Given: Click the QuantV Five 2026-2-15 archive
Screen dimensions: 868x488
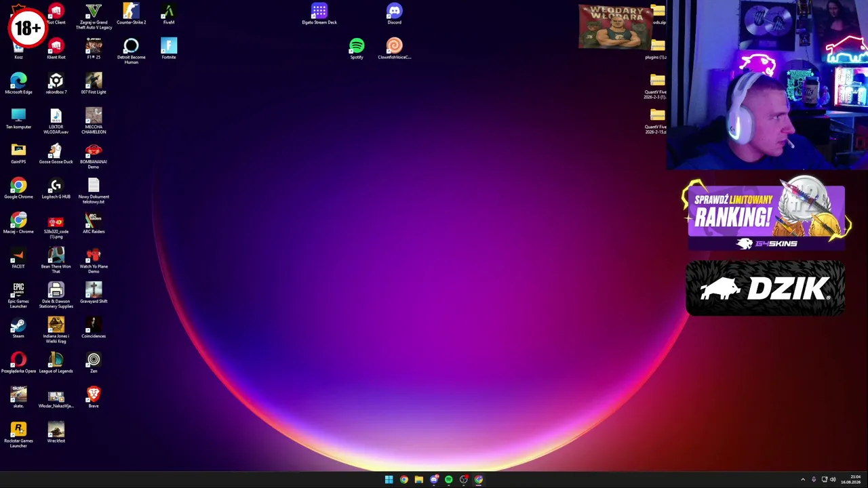Looking at the screenshot, I should [656, 121].
